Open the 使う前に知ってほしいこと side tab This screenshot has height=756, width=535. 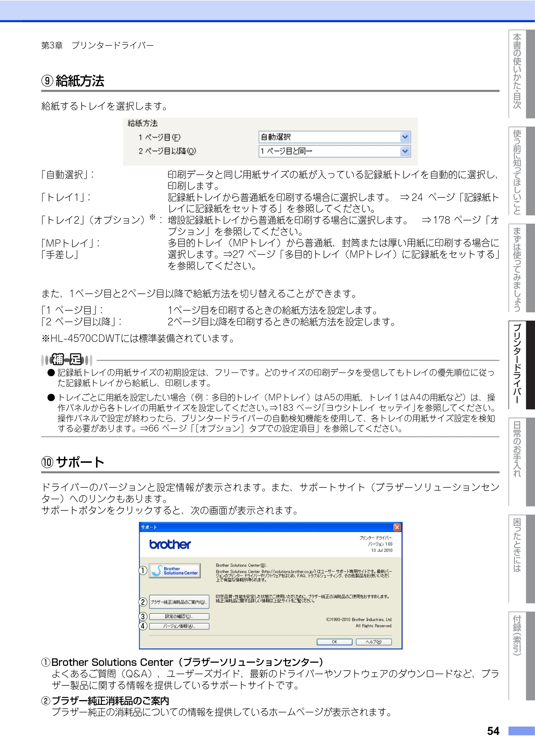click(x=522, y=171)
